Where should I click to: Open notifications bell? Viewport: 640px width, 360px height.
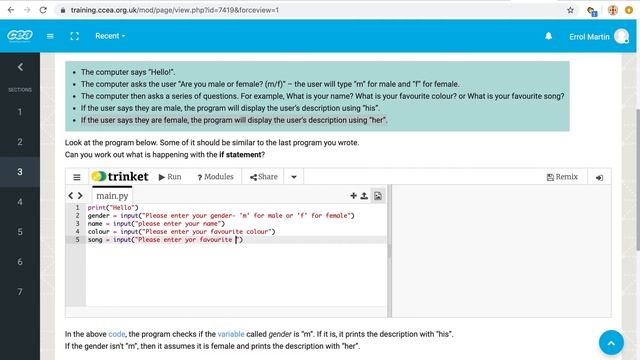(549, 36)
